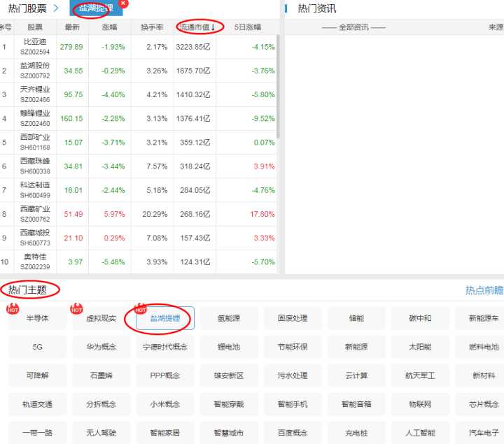
Task: Open stock 西藏城投 SH600773
Action: [35, 238]
